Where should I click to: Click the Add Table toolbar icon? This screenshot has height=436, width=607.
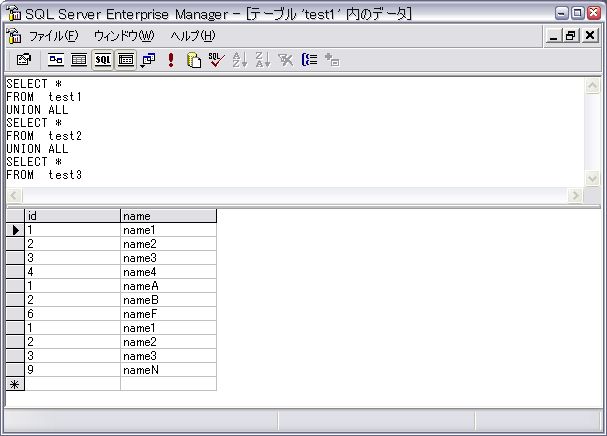point(332,60)
